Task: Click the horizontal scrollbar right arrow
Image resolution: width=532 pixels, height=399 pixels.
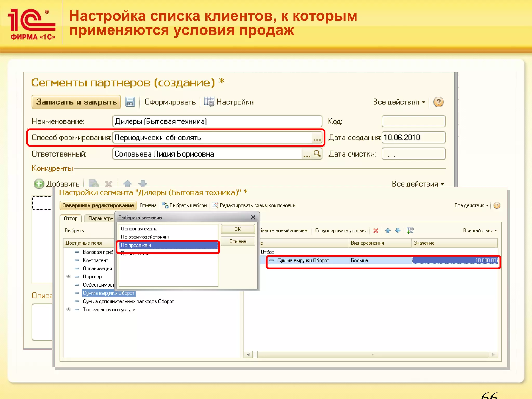Action: point(493,355)
